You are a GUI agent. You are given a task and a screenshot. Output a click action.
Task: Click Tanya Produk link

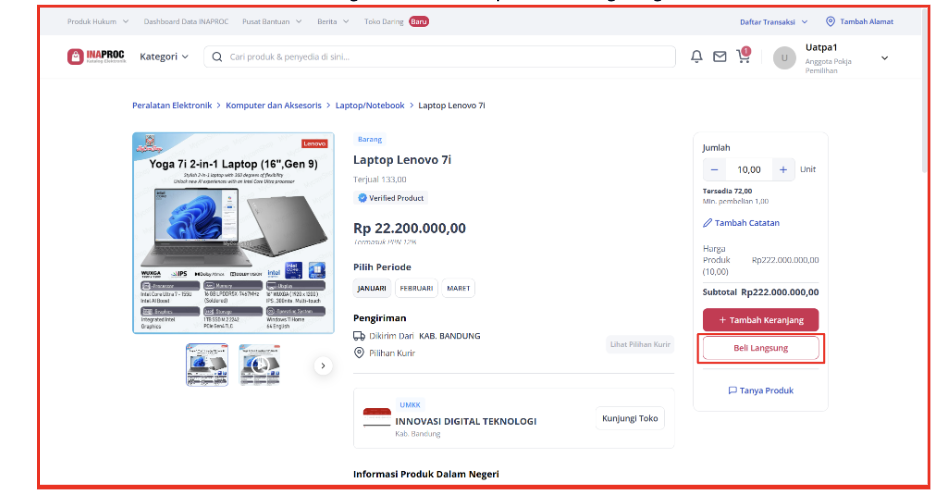767,390
